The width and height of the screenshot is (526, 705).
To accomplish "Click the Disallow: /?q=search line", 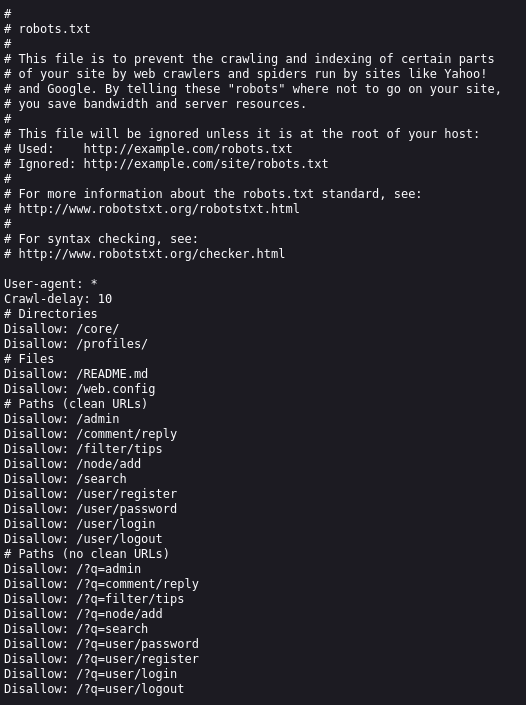I will 76,629.
